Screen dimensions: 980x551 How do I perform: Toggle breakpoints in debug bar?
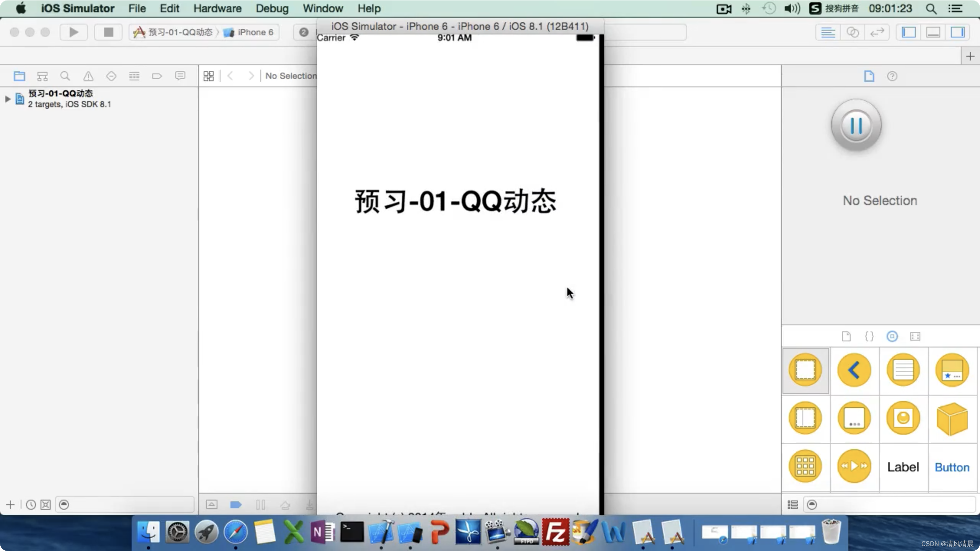236,505
